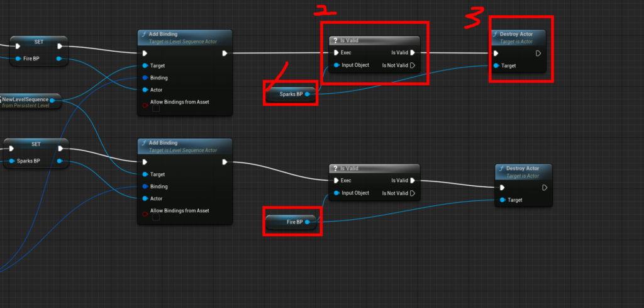Click Actor input pin on lower Add Binding node
This screenshot has width=644, height=308.
pyautogui.click(x=146, y=198)
